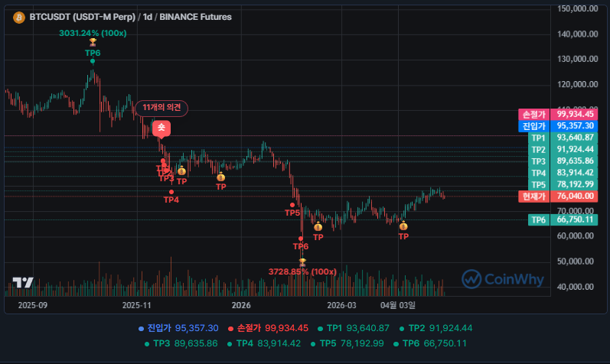This screenshot has height=364, width=610.
Task: Click the 2026-03 date on time axis
Action: [x=341, y=304]
